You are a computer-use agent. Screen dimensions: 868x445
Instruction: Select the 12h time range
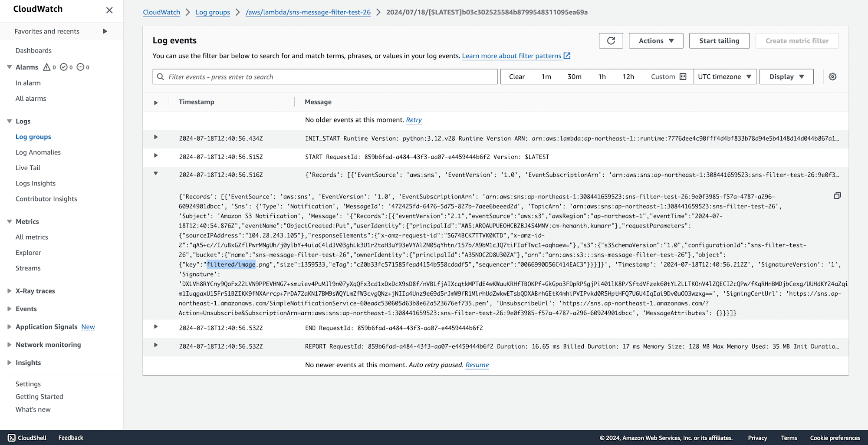[x=628, y=77]
